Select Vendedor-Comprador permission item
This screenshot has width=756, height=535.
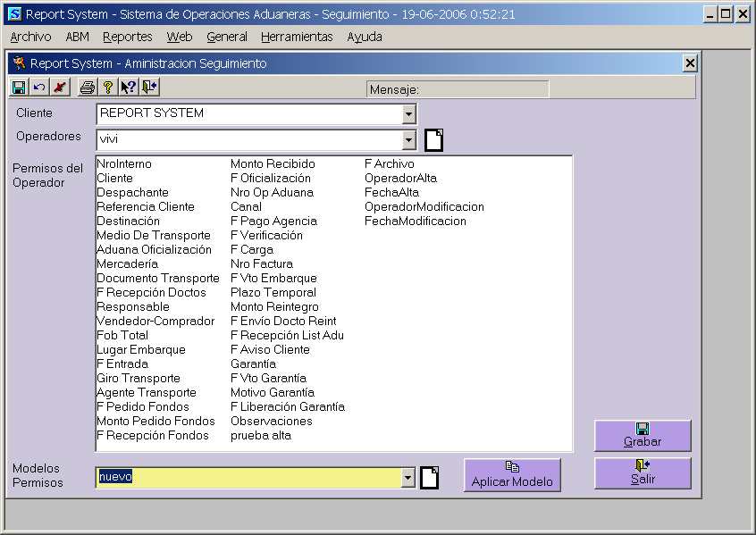tap(155, 321)
